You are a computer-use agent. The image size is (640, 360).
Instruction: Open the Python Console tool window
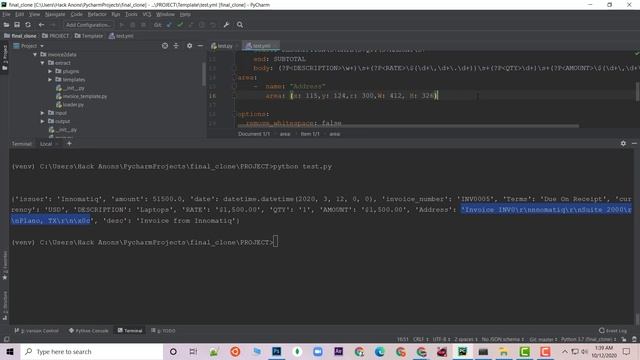89,331
